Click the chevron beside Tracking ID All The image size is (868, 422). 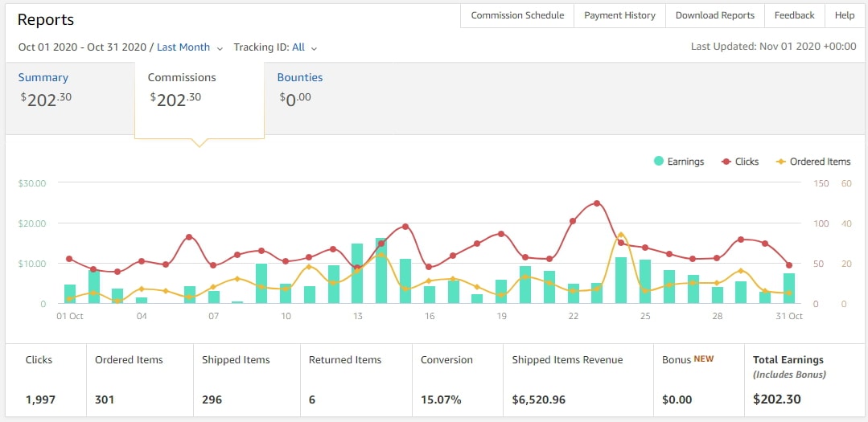coord(314,49)
